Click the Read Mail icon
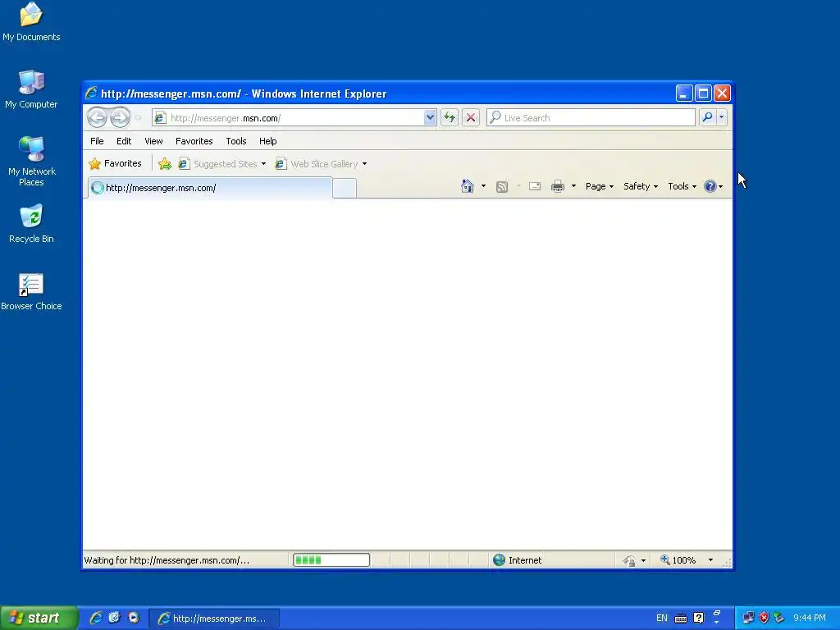Image resolution: width=840 pixels, height=630 pixels. (x=535, y=186)
